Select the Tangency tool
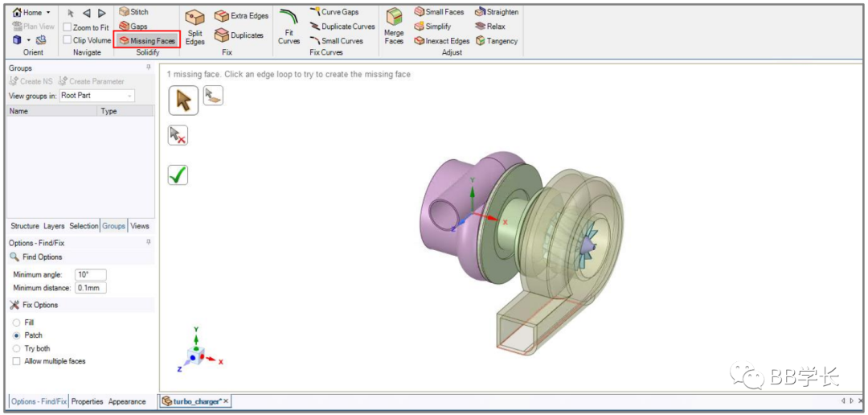The height and width of the screenshot is (415, 868). tap(497, 40)
